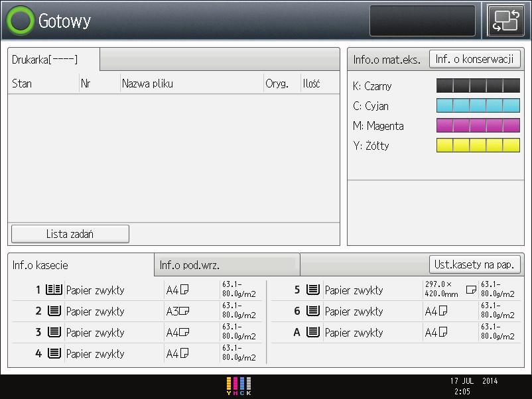This screenshot has width=532, height=399.
Task: Click tray 4 weight 63.1-80.0g/m2
Action: click(239, 353)
